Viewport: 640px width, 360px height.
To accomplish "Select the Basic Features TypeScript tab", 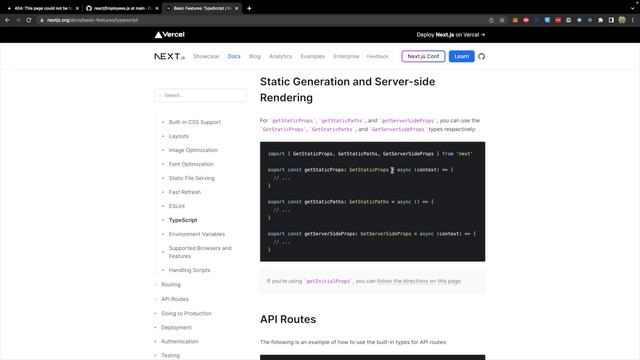I will (202, 8).
